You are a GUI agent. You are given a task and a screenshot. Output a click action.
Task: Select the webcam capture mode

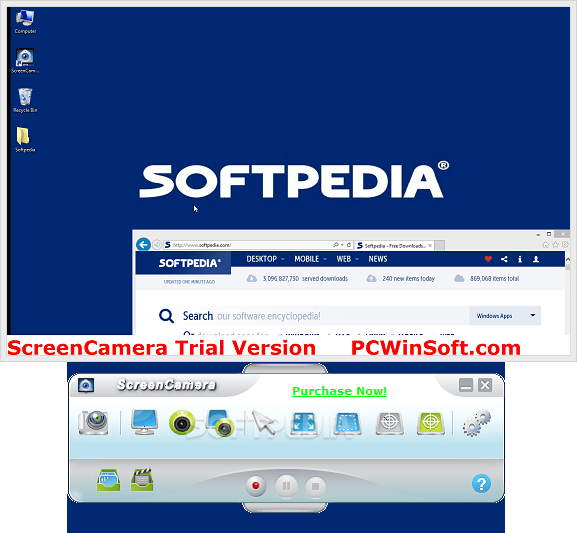181,422
